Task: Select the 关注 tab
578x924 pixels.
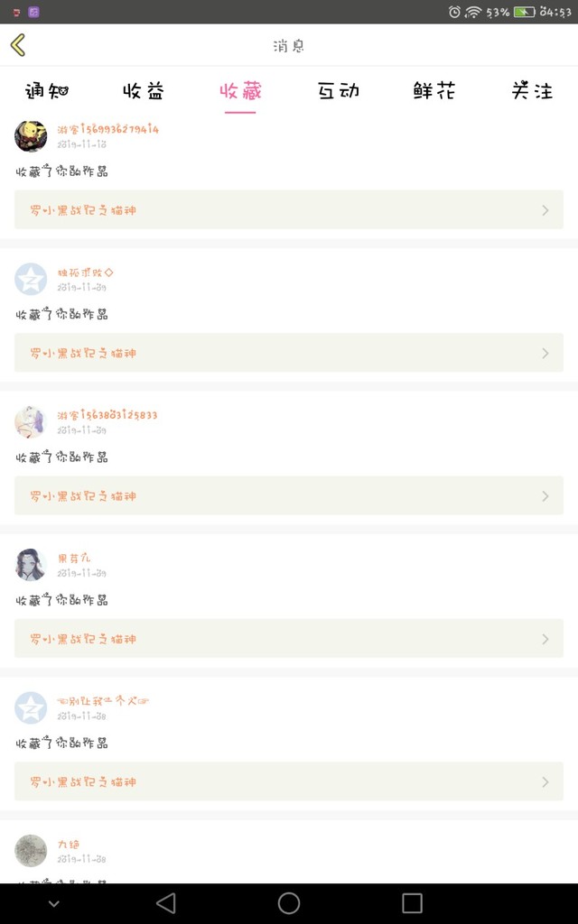Action: pos(532,91)
